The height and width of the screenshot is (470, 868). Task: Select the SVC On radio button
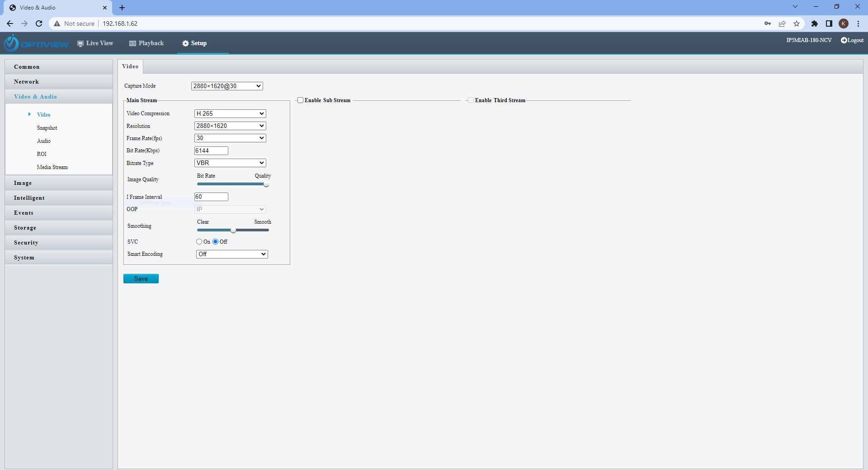click(199, 242)
